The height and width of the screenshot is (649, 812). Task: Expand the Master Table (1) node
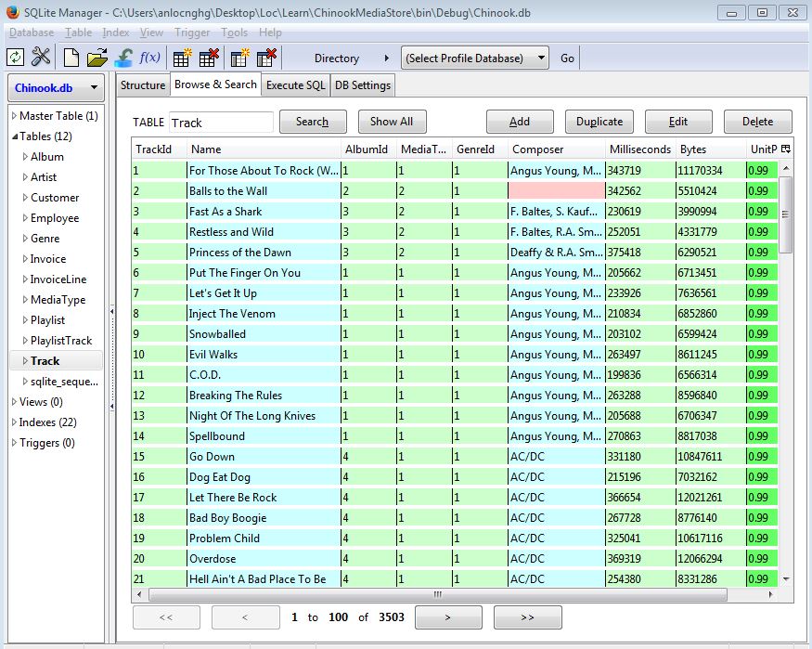point(15,115)
